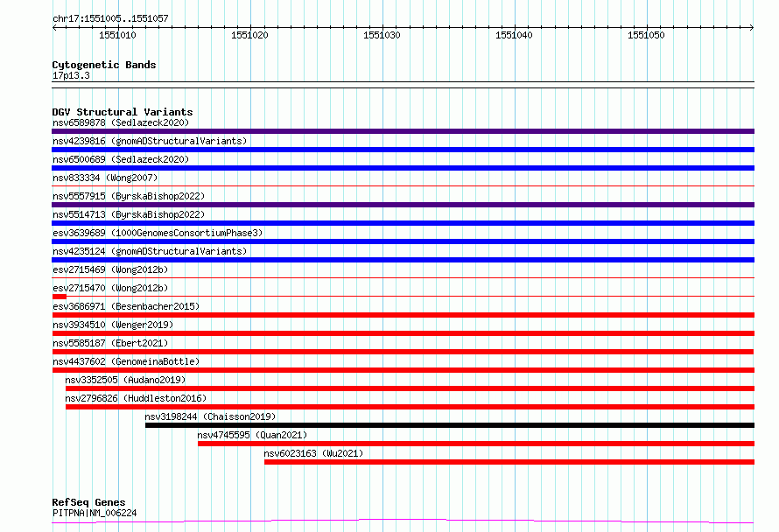Open the nsv6500689 (Sedlazeck2020) variant label

[x=121, y=159]
